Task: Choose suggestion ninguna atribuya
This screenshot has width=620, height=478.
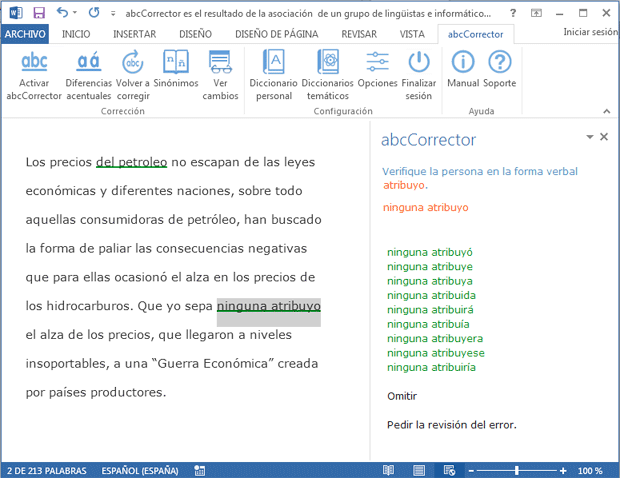Action: pos(430,281)
